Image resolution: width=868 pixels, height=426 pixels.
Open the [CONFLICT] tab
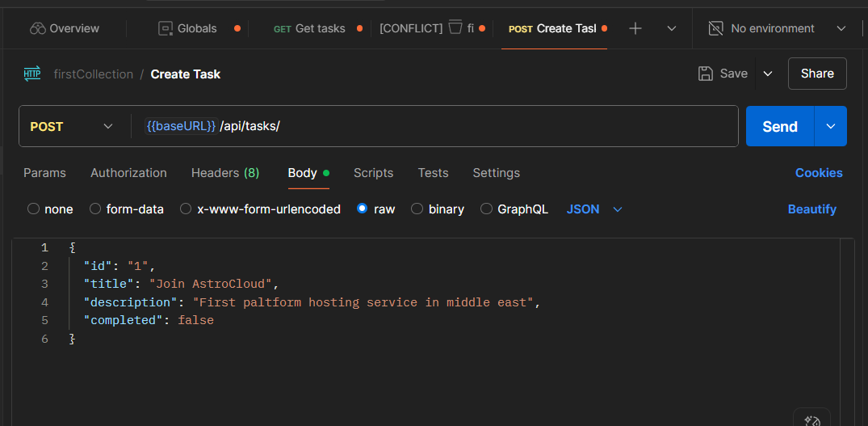432,28
